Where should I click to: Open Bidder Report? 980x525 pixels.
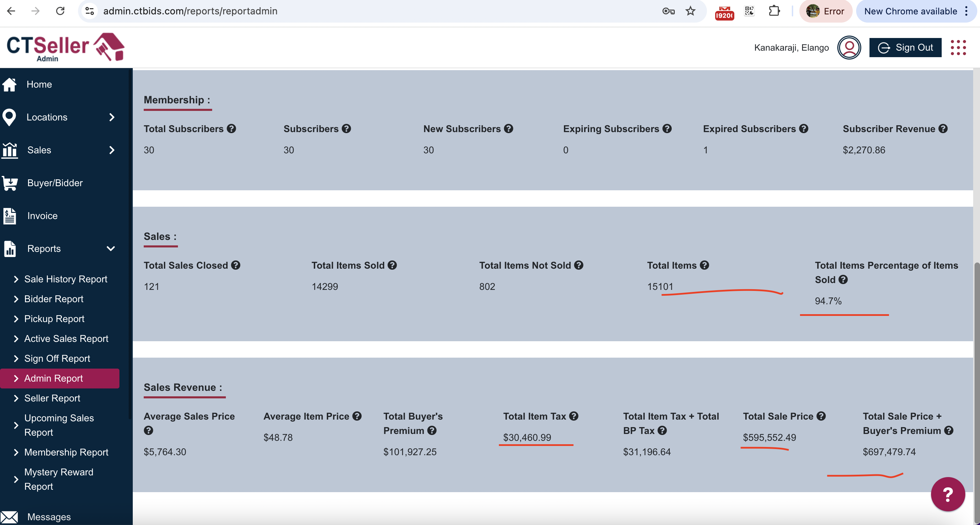[x=54, y=299]
